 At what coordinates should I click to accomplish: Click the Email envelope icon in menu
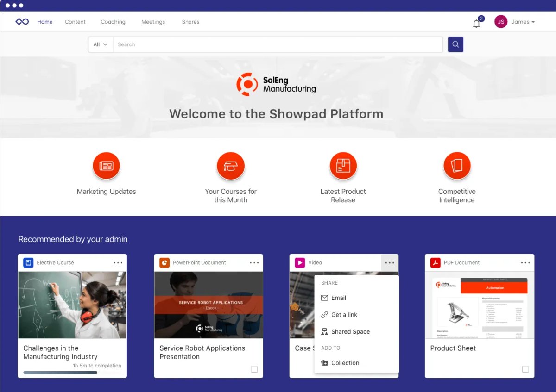tap(324, 298)
